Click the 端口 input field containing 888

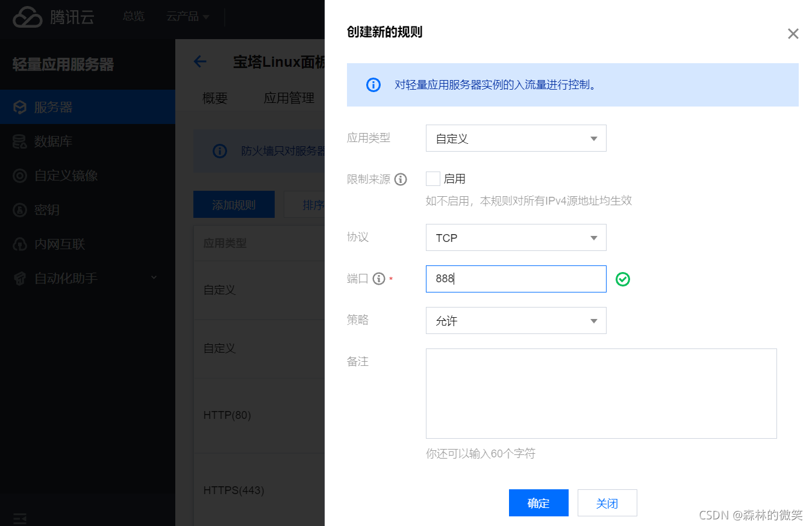click(516, 279)
